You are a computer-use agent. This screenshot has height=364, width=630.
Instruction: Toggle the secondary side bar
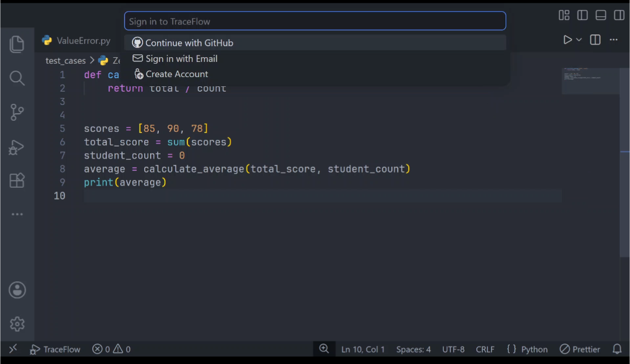619,15
